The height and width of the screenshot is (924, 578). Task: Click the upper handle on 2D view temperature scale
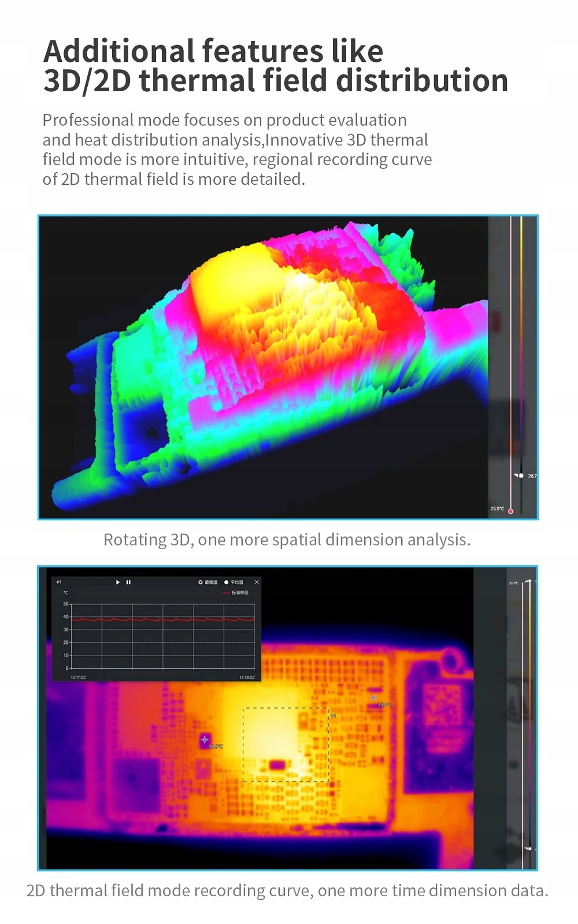(529, 581)
